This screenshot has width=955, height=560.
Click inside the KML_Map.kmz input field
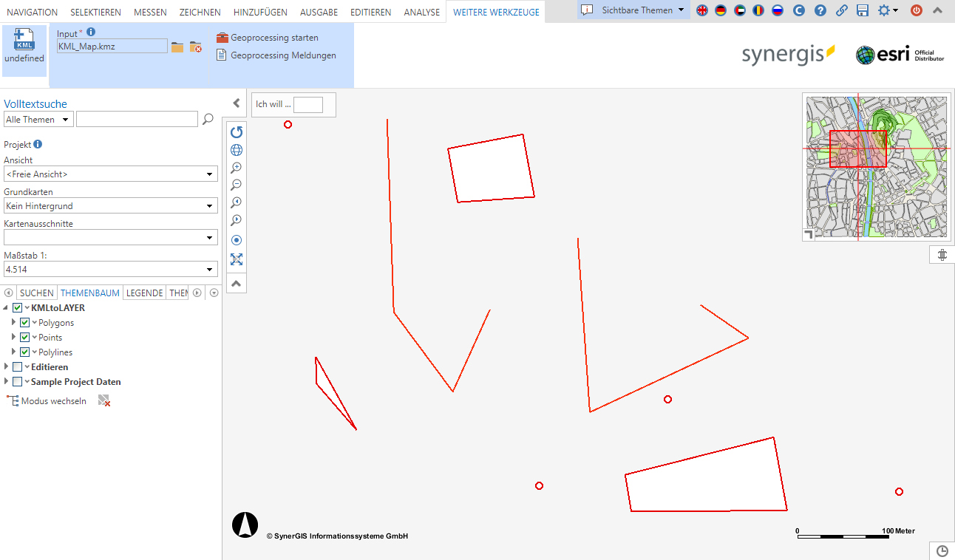(112, 46)
